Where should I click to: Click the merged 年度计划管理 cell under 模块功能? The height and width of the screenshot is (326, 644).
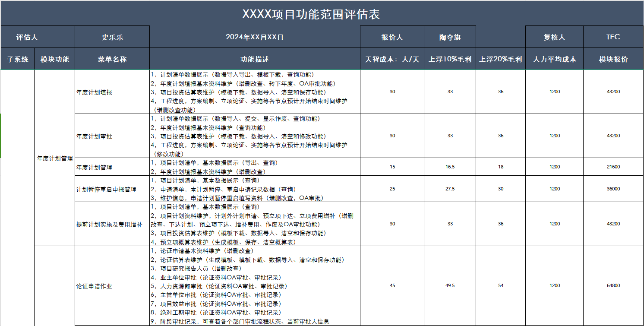coord(54,158)
